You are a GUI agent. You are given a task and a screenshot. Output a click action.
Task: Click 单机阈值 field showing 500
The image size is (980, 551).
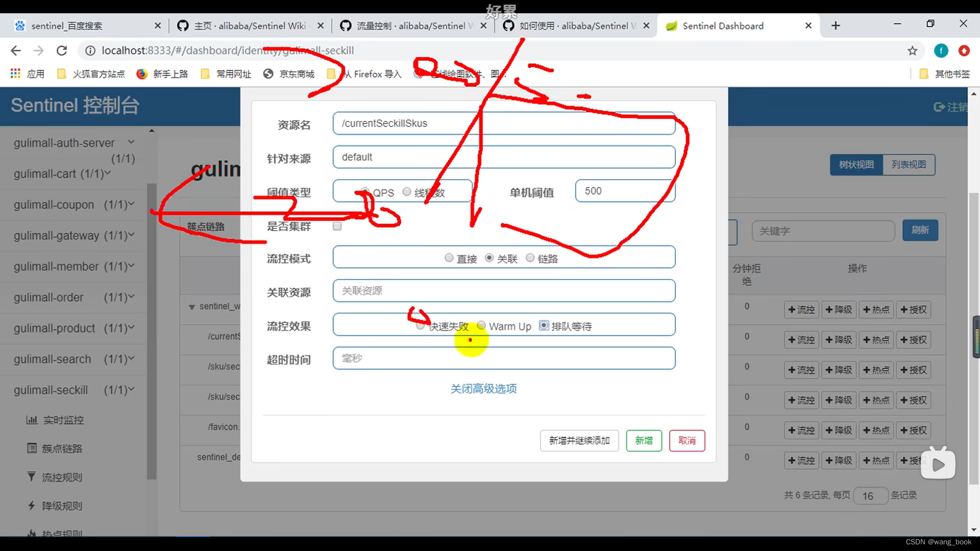coord(625,190)
